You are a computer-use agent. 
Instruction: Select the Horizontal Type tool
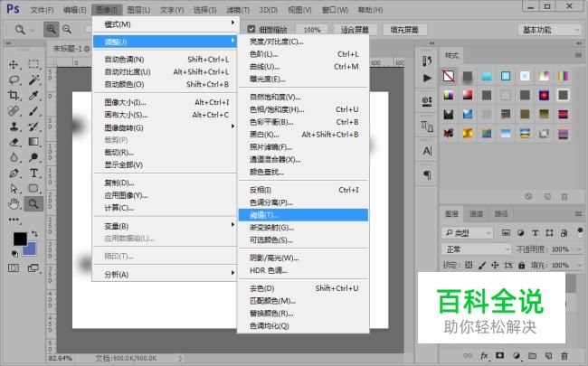(x=33, y=174)
